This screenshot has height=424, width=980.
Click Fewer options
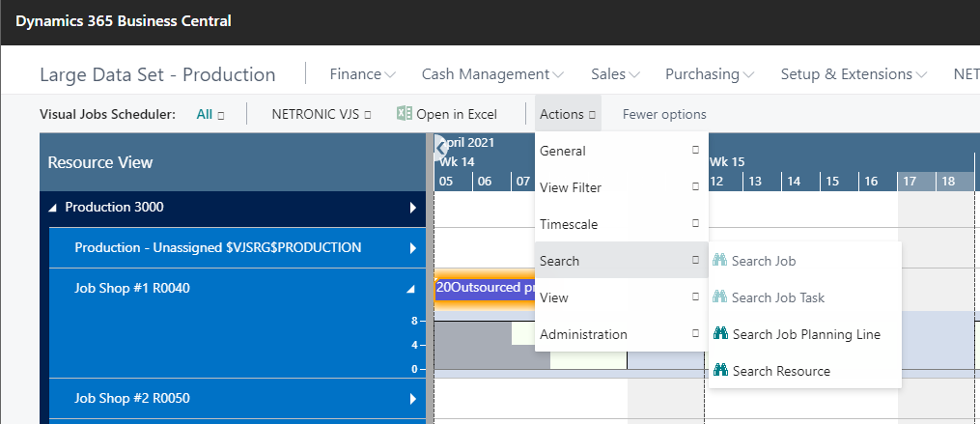click(664, 114)
